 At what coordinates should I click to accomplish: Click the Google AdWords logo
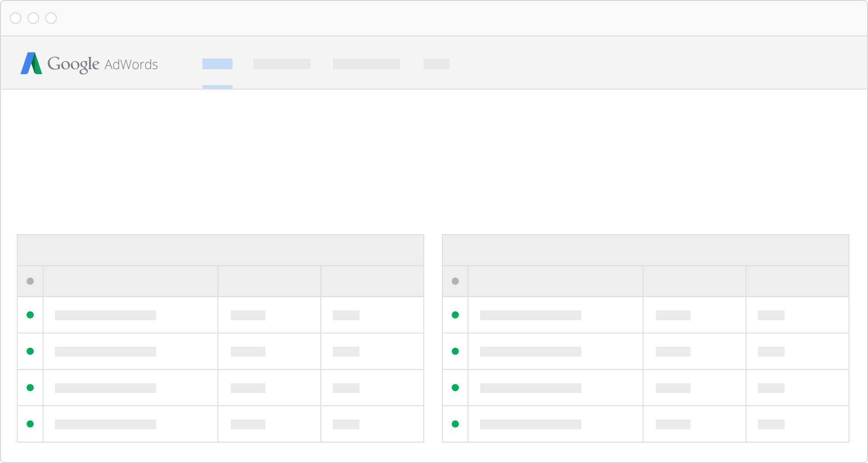(89, 64)
